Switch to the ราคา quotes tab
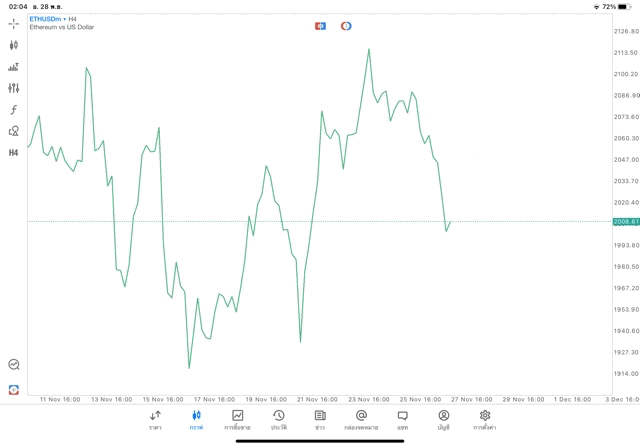Image resolution: width=640 pixels, height=447 pixels. [x=155, y=419]
